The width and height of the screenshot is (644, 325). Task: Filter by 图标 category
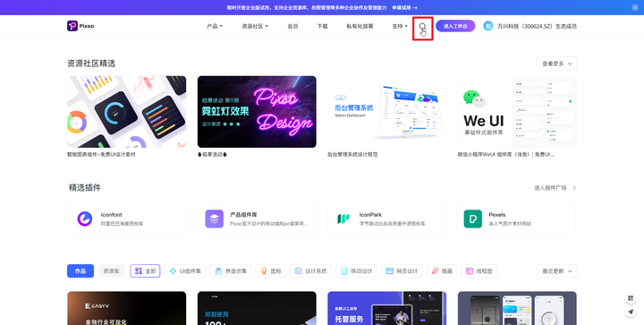pyautogui.click(x=271, y=271)
